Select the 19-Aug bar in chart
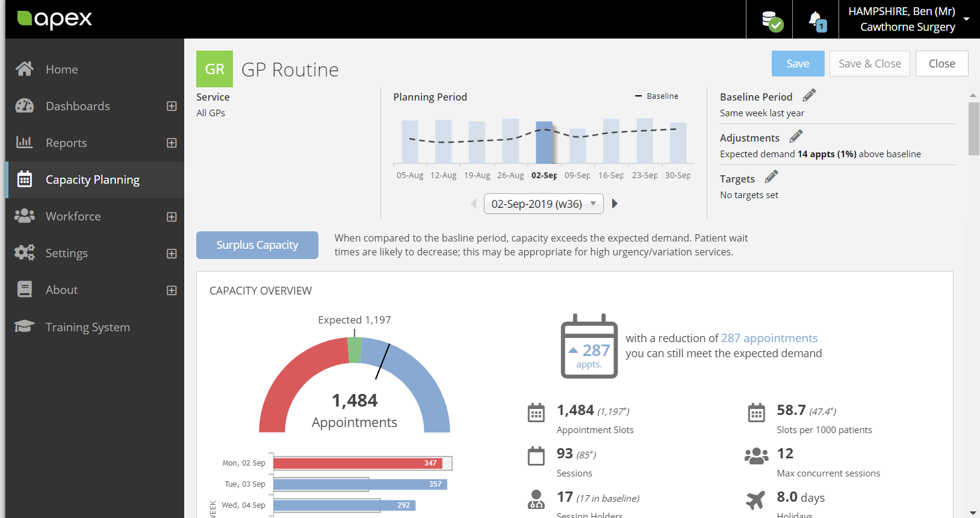 pyautogui.click(x=477, y=143)
